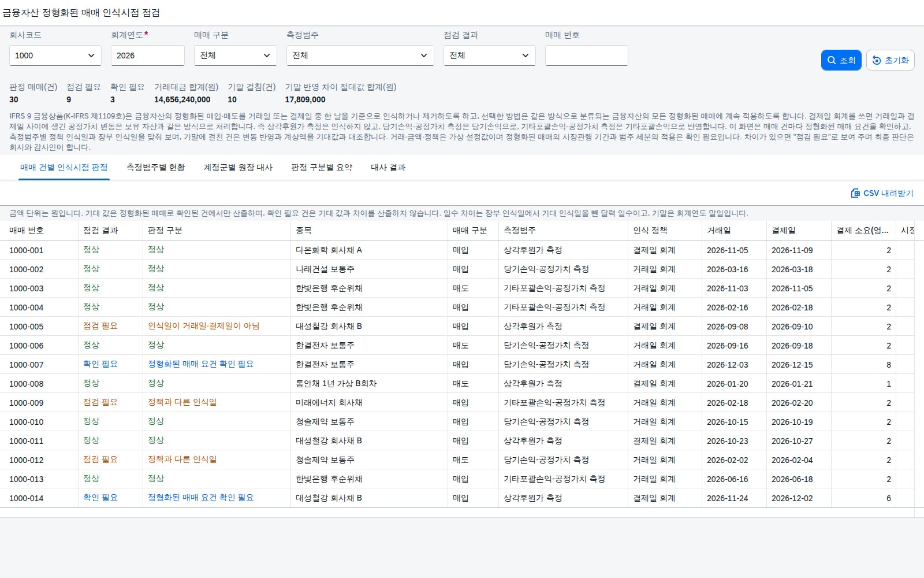Click the 정책과 다른 인식일 in row 1000-012
Viewport: 924px width, 578px height.
[182, 460]
